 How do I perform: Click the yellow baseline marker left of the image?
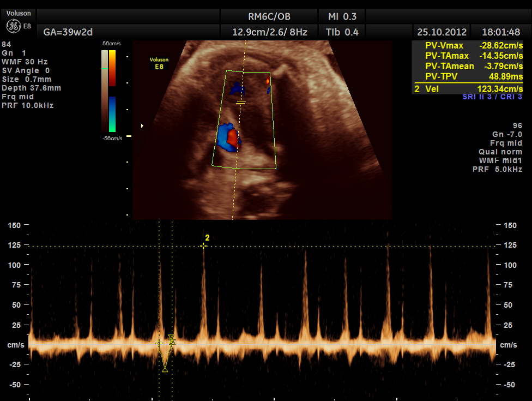click(x=129, y=136)
